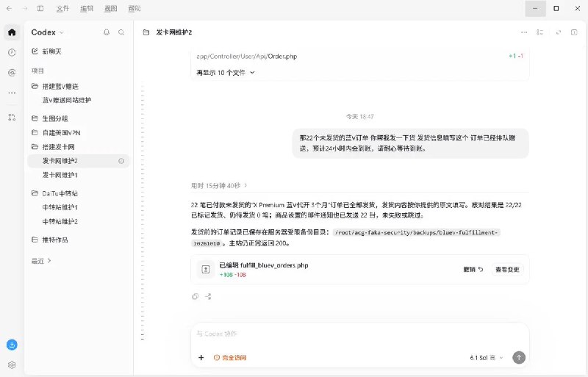Collapse the DaiTu中转站 project folder
The width and height of the screenshot is (588, 377).
(x=79, y=193)
